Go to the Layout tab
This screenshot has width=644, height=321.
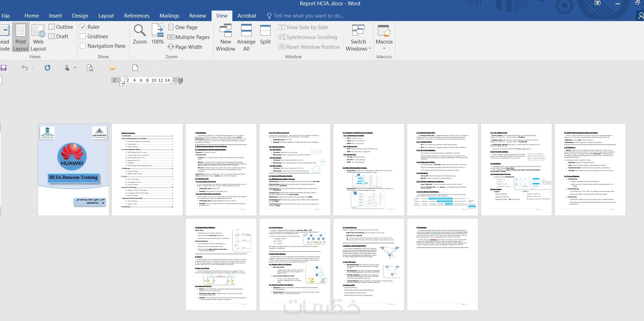pyautogui.click(x=106, y=16)
